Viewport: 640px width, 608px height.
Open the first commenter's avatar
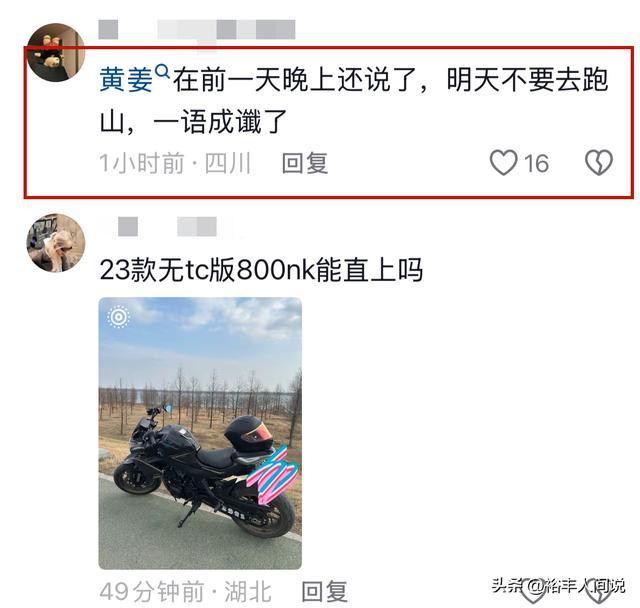coord(56,52)
